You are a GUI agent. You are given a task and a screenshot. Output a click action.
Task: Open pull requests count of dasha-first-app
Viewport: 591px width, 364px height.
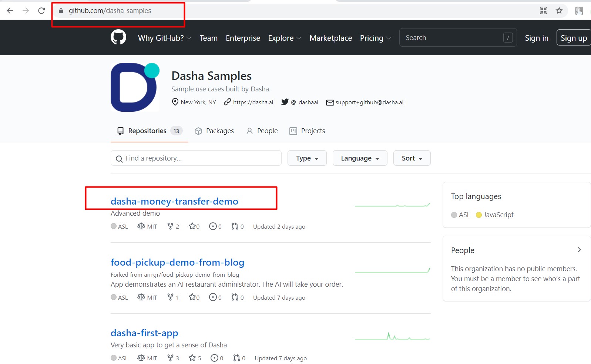coord(239,358)
